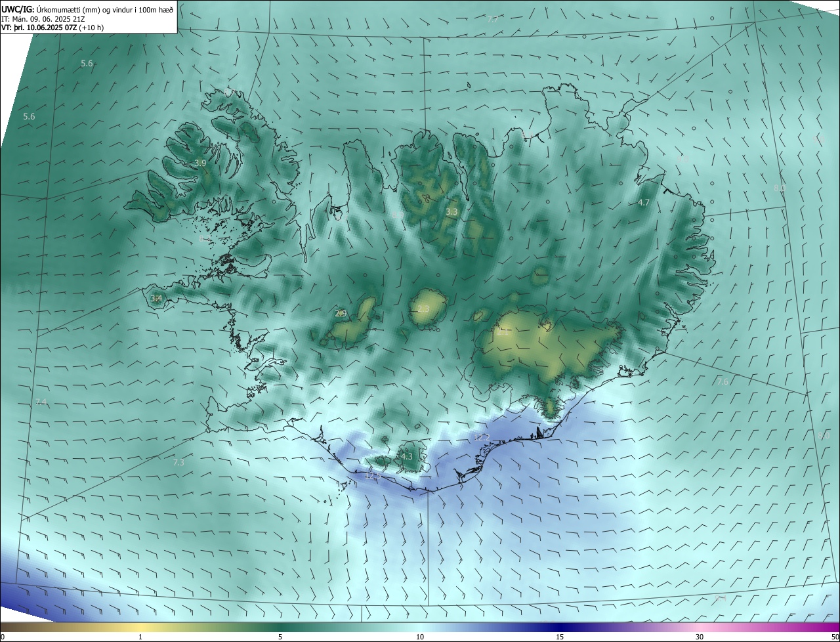
Task: Select the 2.9 value label in west-central highlands
Action: pos(341,314)
